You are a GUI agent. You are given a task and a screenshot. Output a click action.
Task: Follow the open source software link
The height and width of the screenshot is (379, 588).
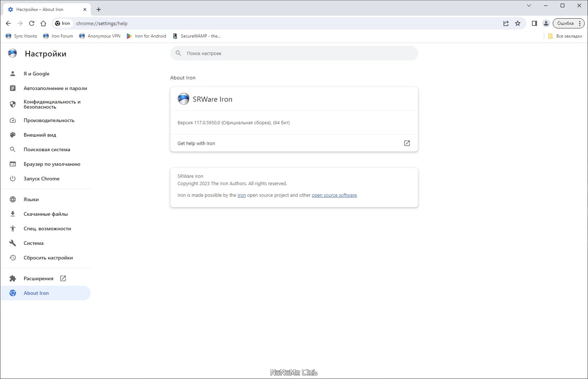334,195
